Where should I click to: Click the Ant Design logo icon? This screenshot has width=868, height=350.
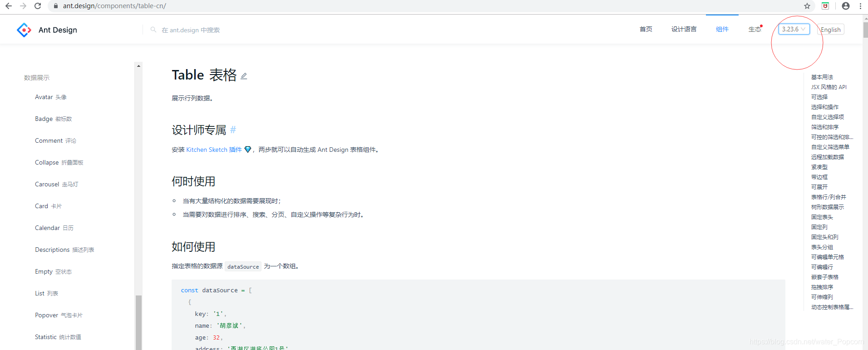(24, 30)
